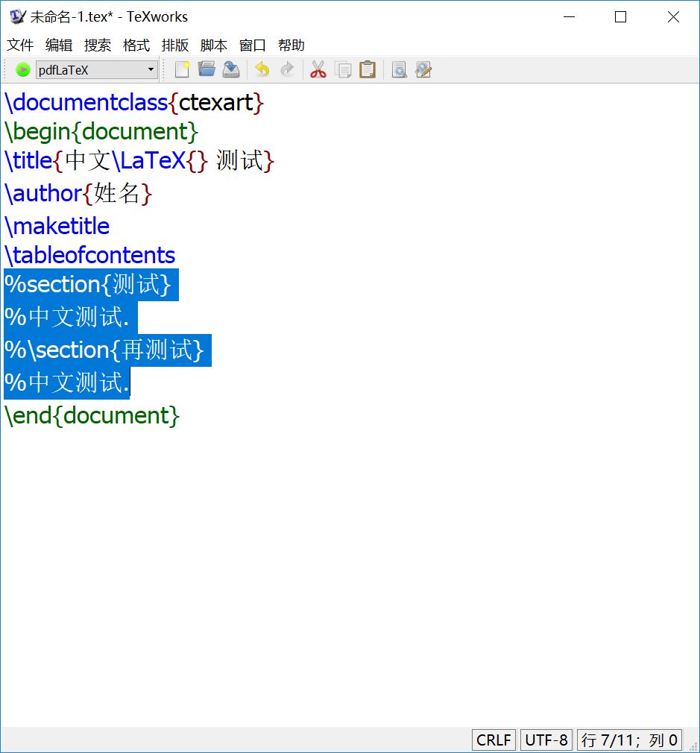The image size is (700, 753).
Task: Click the \author{姓名} line
Action: pyautogui.click(x=78, y=194)
